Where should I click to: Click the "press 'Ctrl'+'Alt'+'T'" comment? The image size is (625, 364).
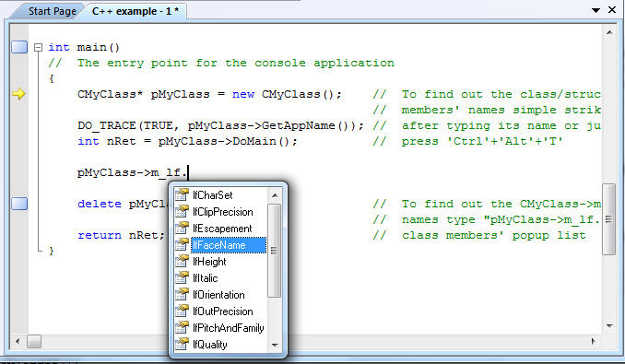click(482, 141)
